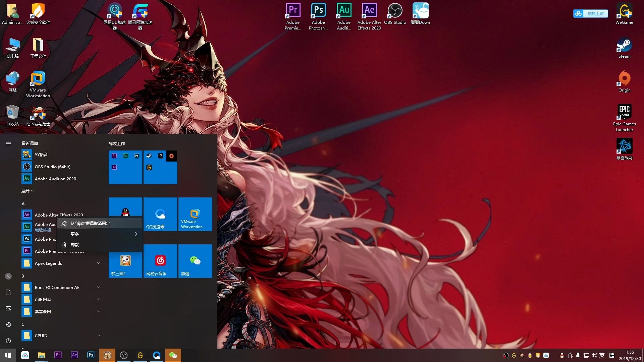Image resolution: width=644 pixels, height=362 pixels.
Task: Open File Explorer from taskbar
Action: [x=41, y=355]
